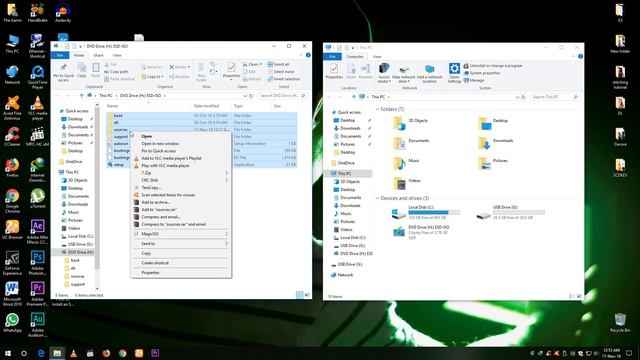Viewport: 640px width, 360px height.
Task: Switch This PC window to large icons view
Action: pos(579,296)
